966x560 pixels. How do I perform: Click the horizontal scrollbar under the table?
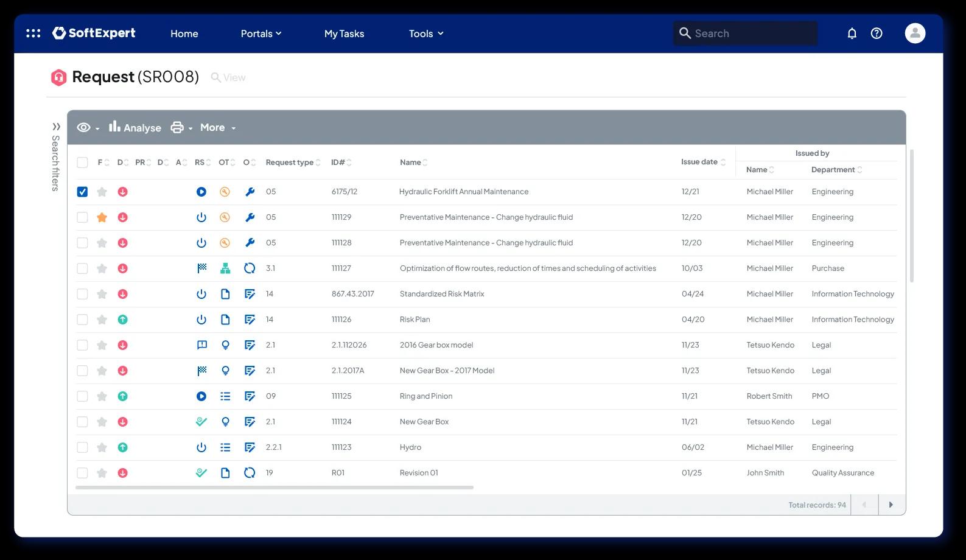(x=274, y=488)
